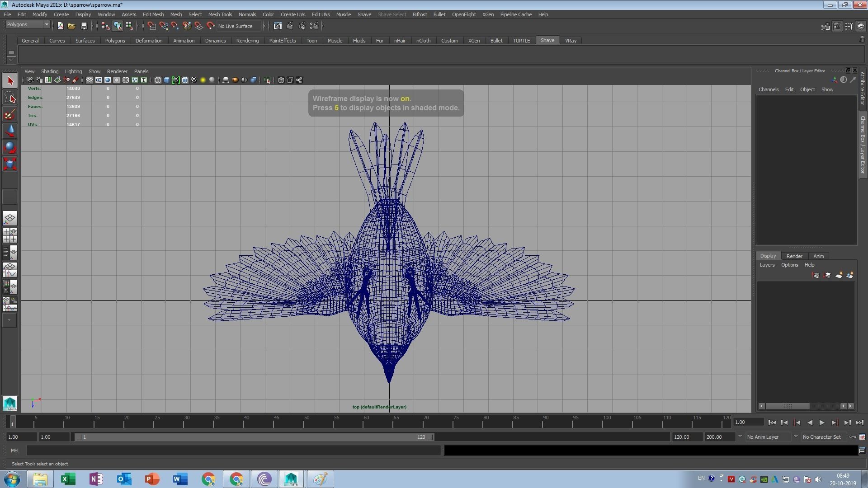The width and height of the screenshot is (868, 488).
Task: Toggle wireframe on shaded icon
Action: tap(185, 80)
